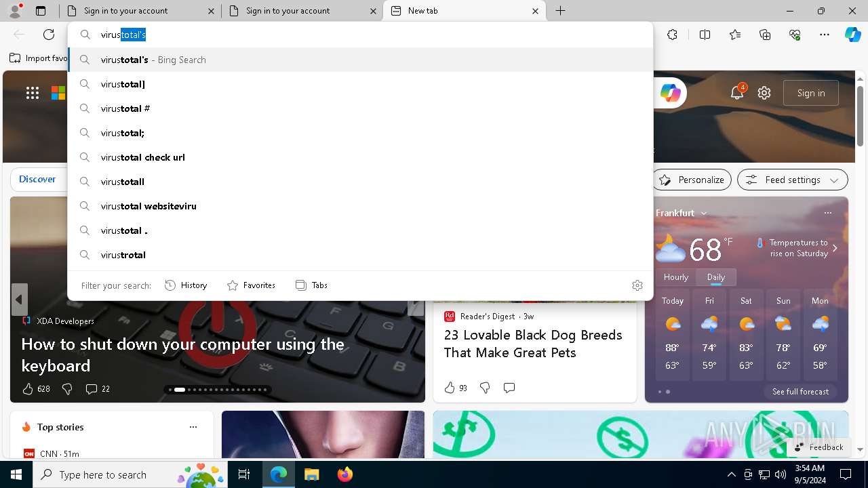Filter the search by Favorites

251,285
